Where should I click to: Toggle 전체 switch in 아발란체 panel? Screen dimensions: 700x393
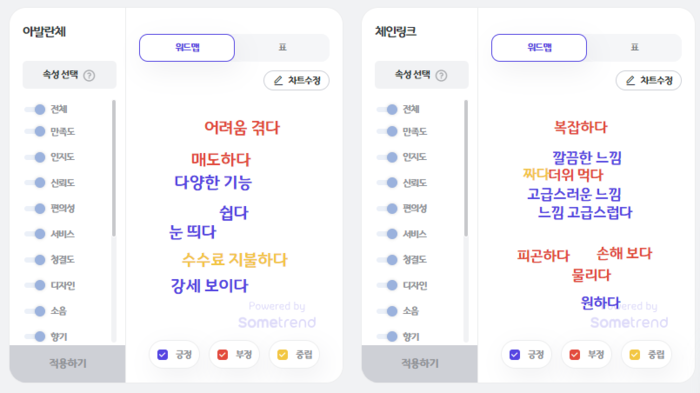point(35,109)
